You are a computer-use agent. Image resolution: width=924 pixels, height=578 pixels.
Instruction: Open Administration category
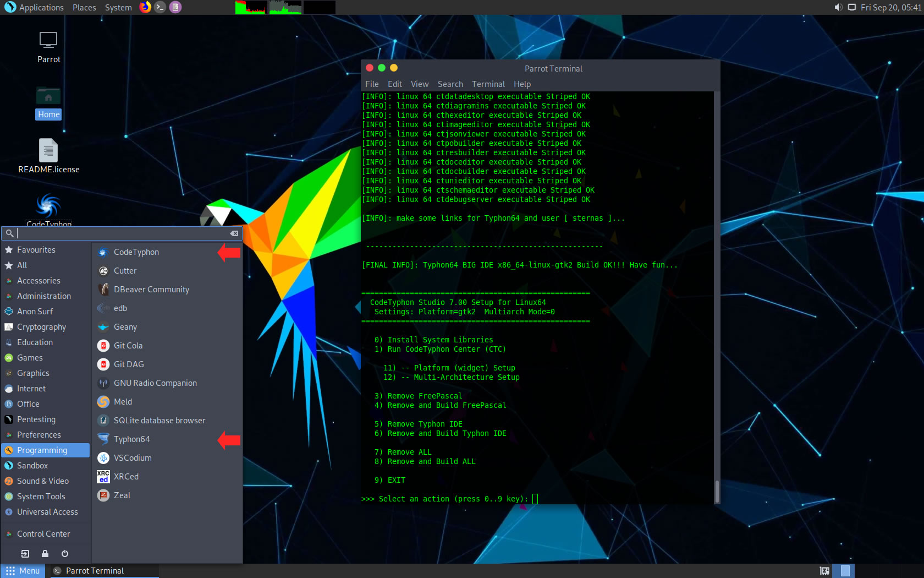coord(46,296)
